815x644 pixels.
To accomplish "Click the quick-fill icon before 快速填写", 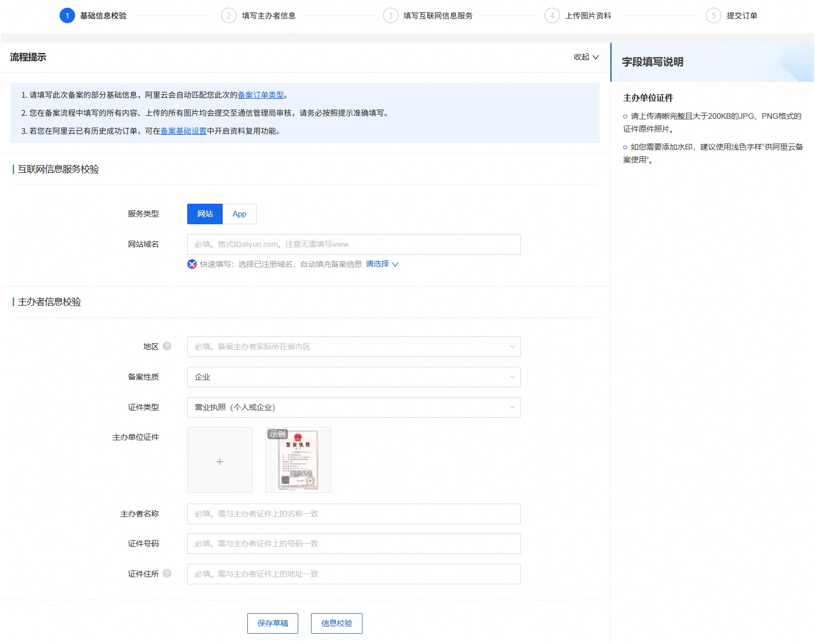I will pyautogui.click(x=192, y=264).
